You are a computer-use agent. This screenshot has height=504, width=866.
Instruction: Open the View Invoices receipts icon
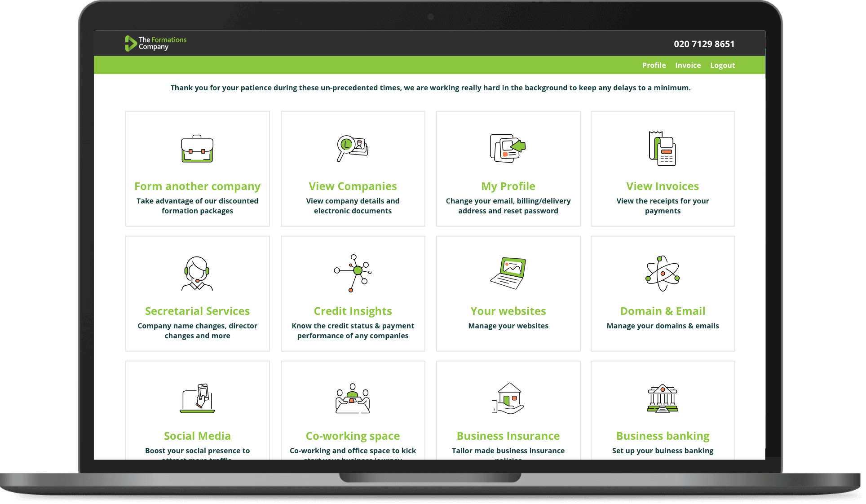click(662, 148)
